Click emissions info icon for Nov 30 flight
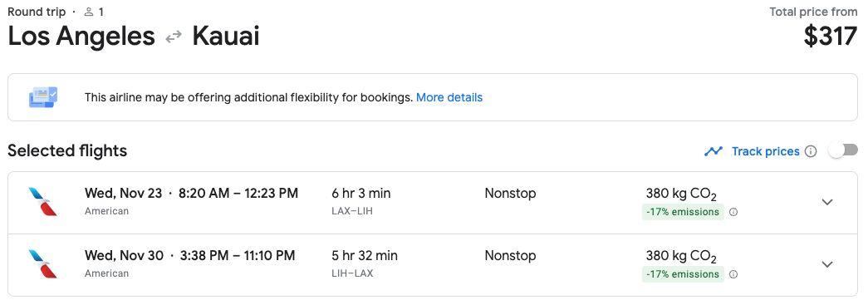Image resolution: width=868 pixels, height=305 pixels. tap(733, 274)
